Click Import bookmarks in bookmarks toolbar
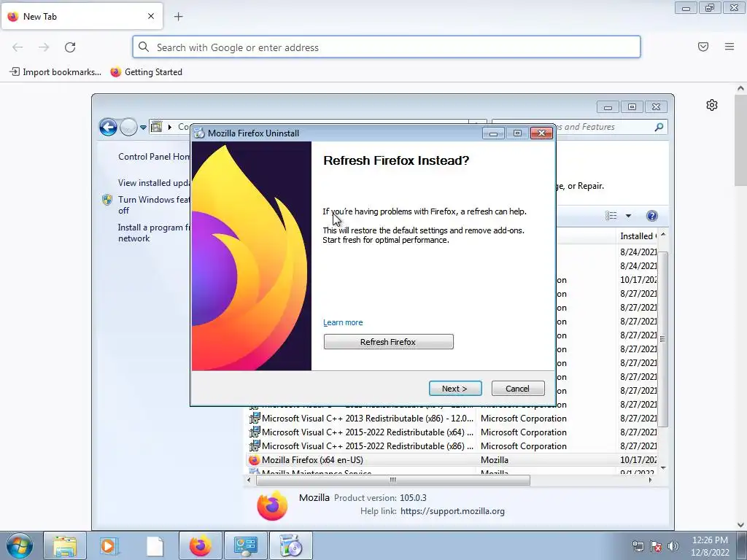The width and height of the screenshot is (747, 560). 55,72
